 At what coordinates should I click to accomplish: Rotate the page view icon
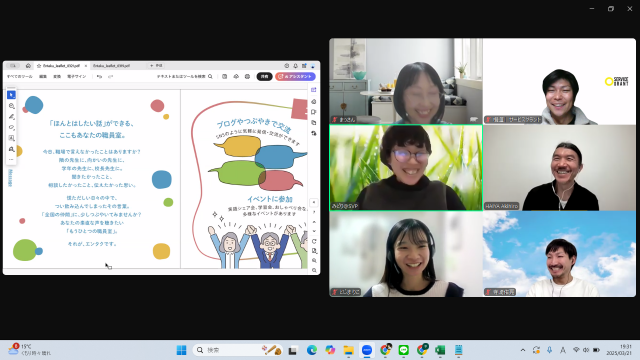pos(314,241)
